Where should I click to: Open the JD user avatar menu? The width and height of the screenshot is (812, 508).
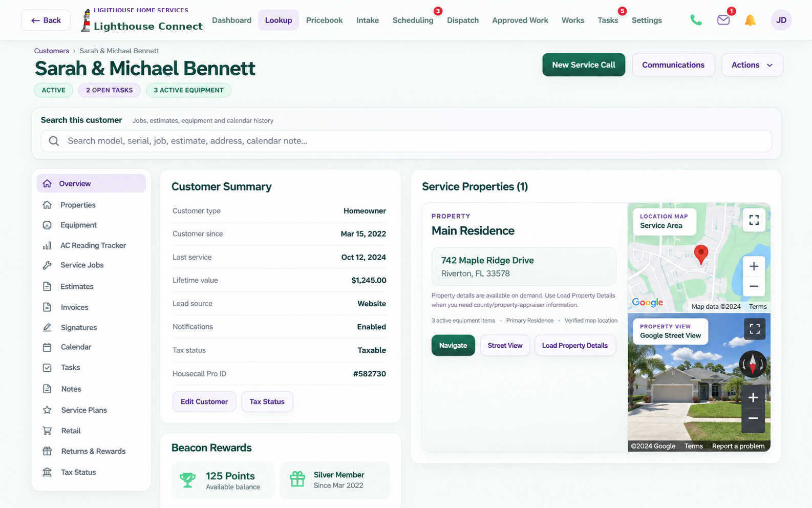781,20
